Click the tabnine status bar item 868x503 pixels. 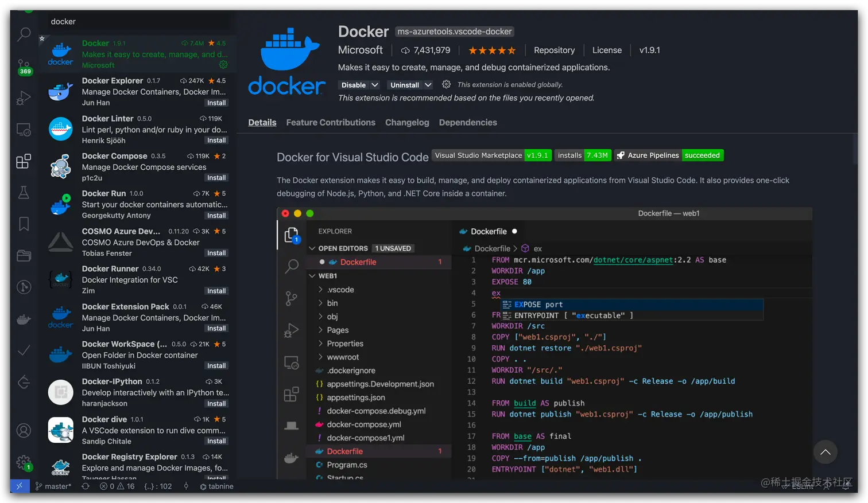(x=217, y=486)
